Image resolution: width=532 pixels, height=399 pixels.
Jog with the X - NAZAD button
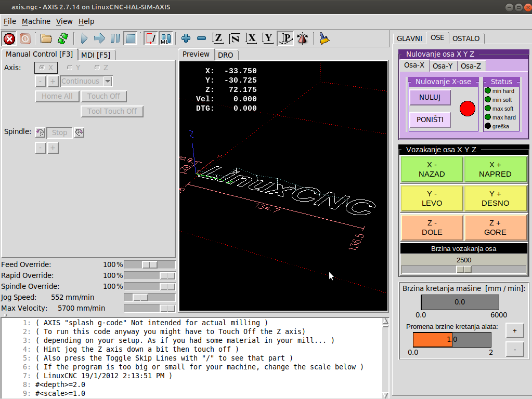tap(432, 169)
